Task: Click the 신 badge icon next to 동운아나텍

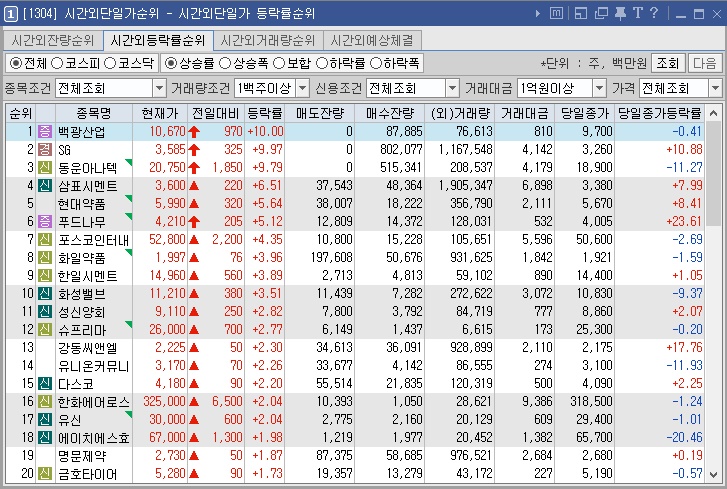Action: tap(45, 167)
